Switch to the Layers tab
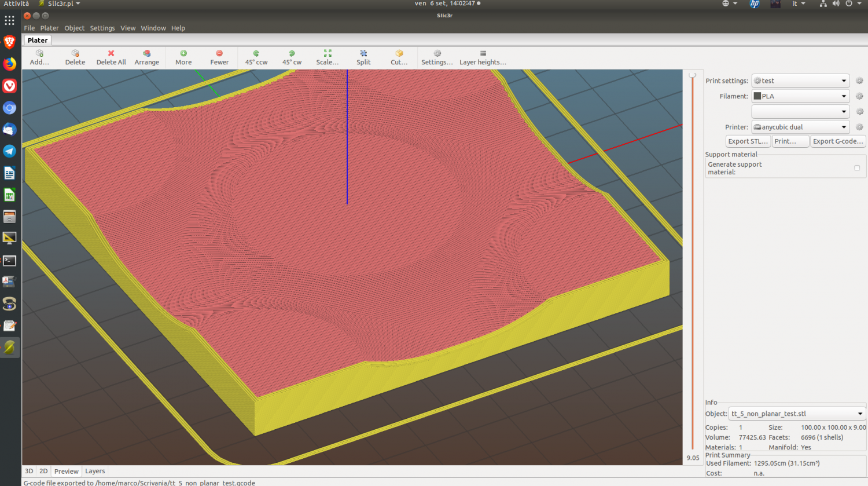Image resolution: width=868 pixels, height=486 pixels. 95,471
